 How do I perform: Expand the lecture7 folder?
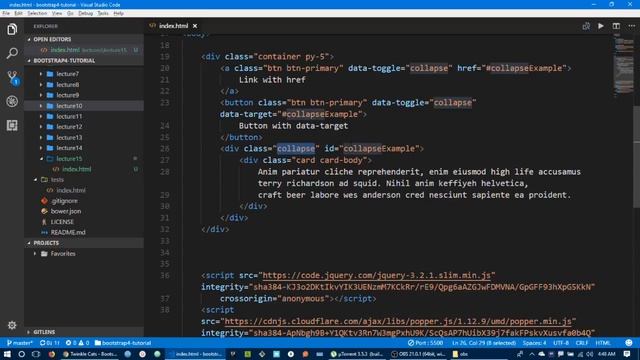pos(84,74)
